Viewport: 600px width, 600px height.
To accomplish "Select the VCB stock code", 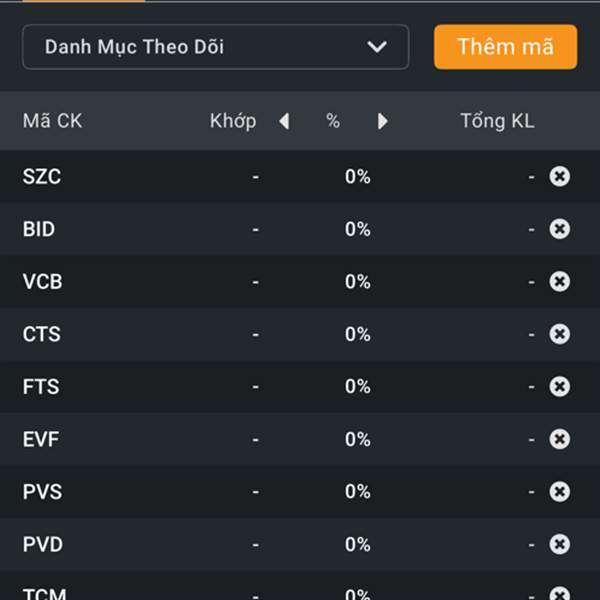I will point(42,282).
